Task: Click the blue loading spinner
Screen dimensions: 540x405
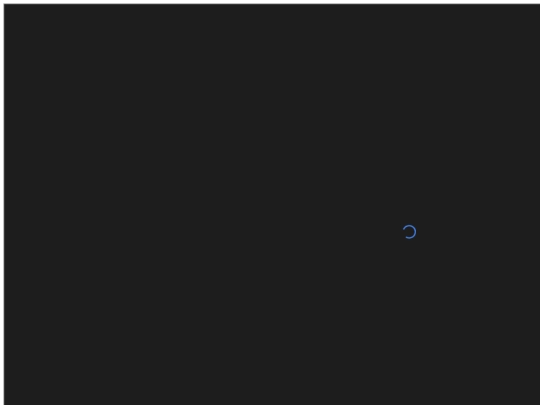Action: tap(409, 232)
